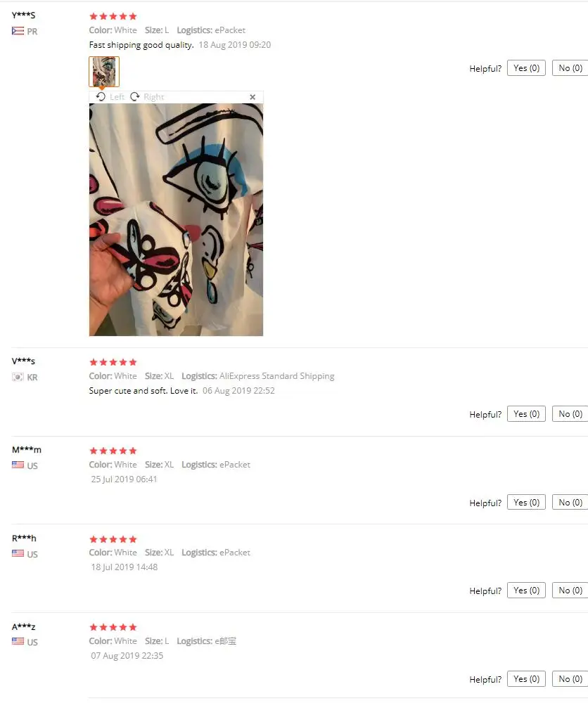Click US flag icon under R***h
This screenshot has height=703, width=588.
pos(18,553)
